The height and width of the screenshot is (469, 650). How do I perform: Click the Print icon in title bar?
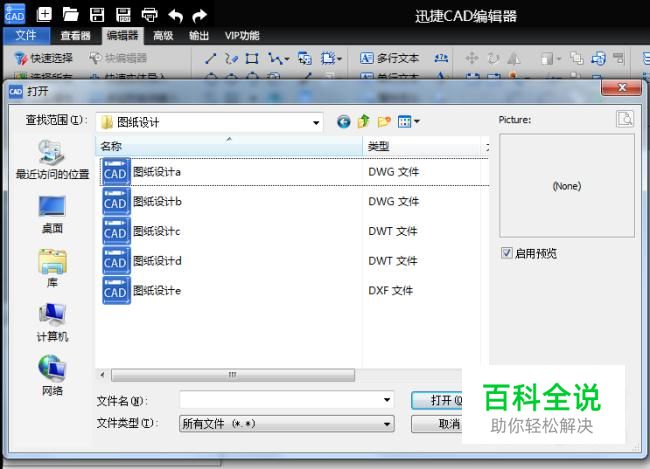pyautogui.click(x=149, y=15)
